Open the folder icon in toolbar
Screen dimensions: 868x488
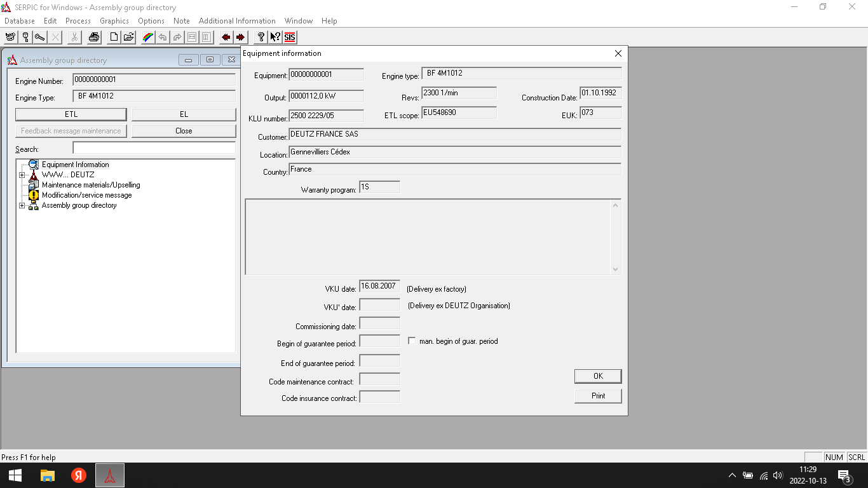click(x=128, y=37)
